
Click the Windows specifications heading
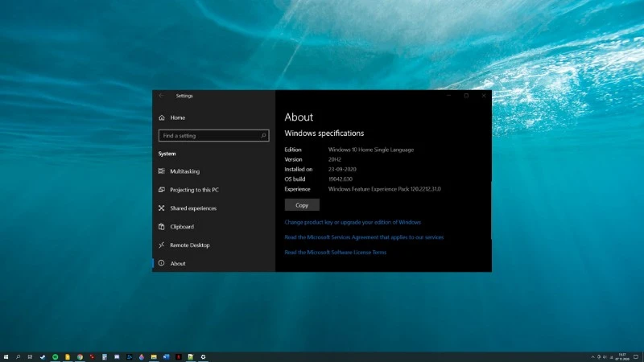[324, 133]
